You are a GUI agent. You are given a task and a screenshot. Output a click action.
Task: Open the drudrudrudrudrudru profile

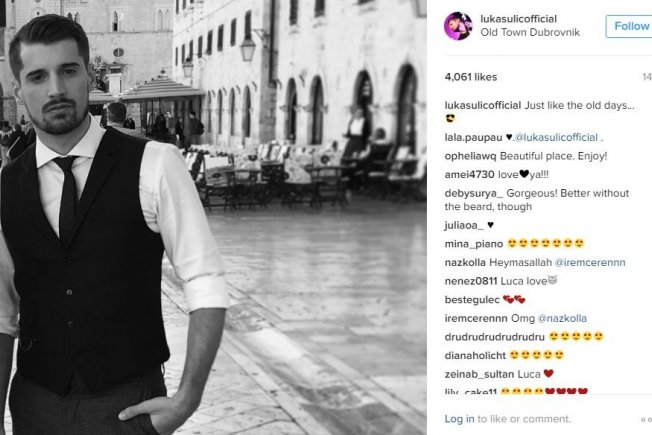[x=494, y=337]
